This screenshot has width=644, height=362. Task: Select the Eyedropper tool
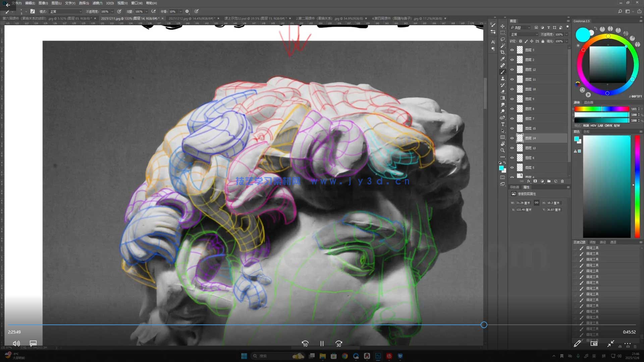pyautogui.click(x=502, y=59)
